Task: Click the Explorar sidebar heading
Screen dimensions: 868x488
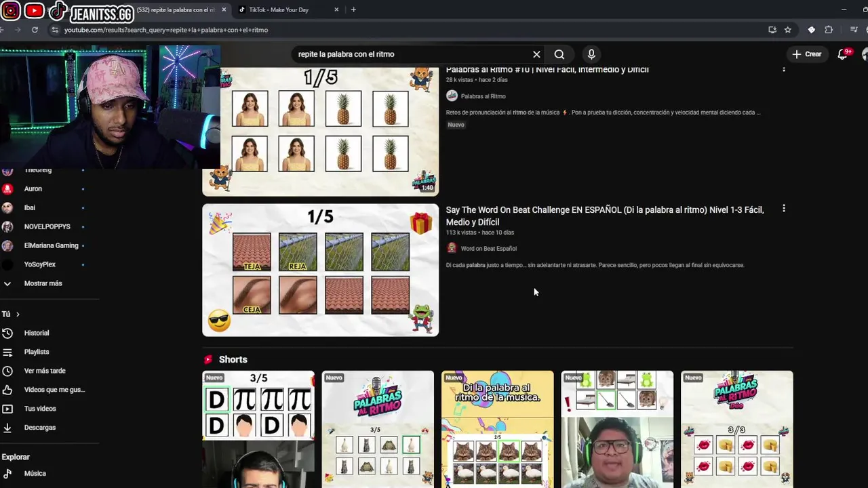Action: [x=16, y=457]
